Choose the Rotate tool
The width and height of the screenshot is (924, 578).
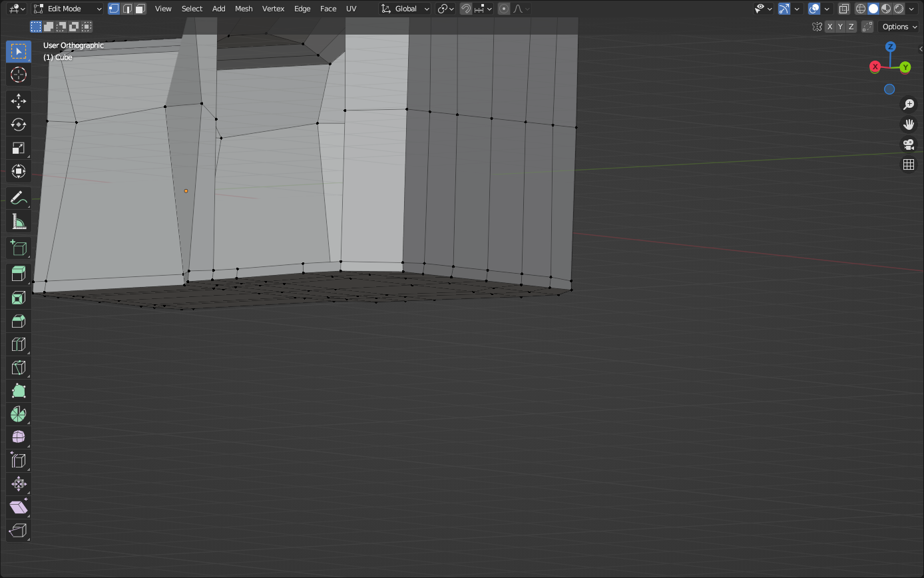click(19, 125)
